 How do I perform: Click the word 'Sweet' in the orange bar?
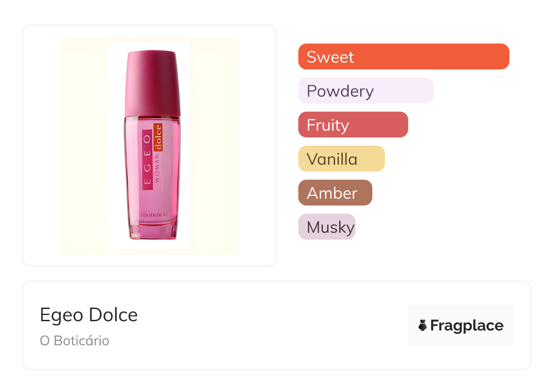click(x=330, y=57)
